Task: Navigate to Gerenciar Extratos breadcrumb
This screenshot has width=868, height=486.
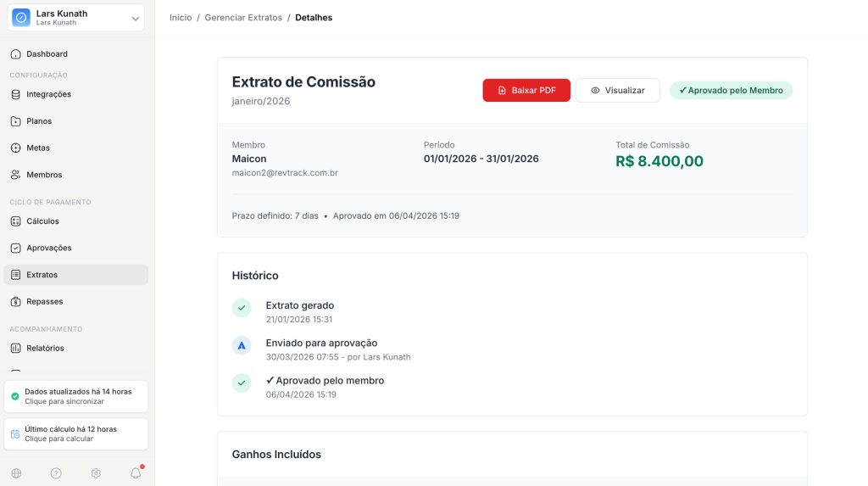Action: 243,18
